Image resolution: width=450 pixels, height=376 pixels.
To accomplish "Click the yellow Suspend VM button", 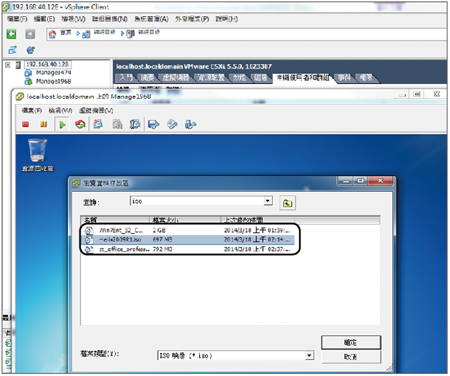I will point(43,125).
